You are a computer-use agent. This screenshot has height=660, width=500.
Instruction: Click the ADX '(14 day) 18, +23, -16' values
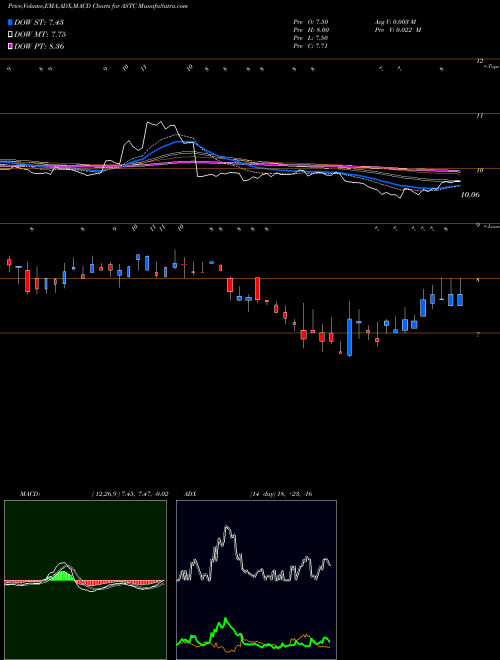click(x=281, y=494)
